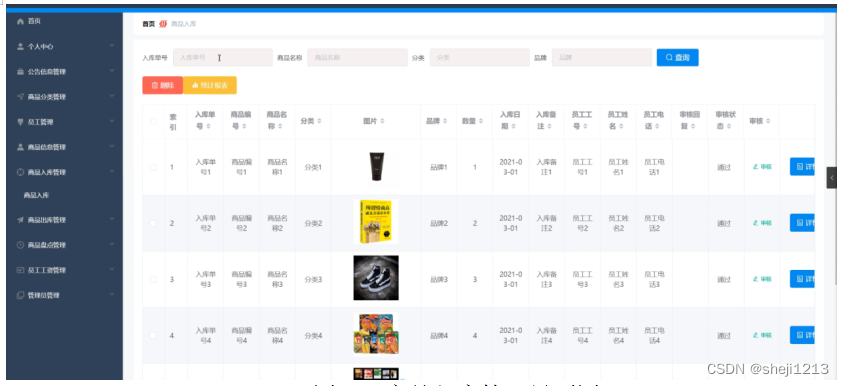Sort by the 入库日期 column sort icon
Viewport: 844px width, 386px height.
514,127
